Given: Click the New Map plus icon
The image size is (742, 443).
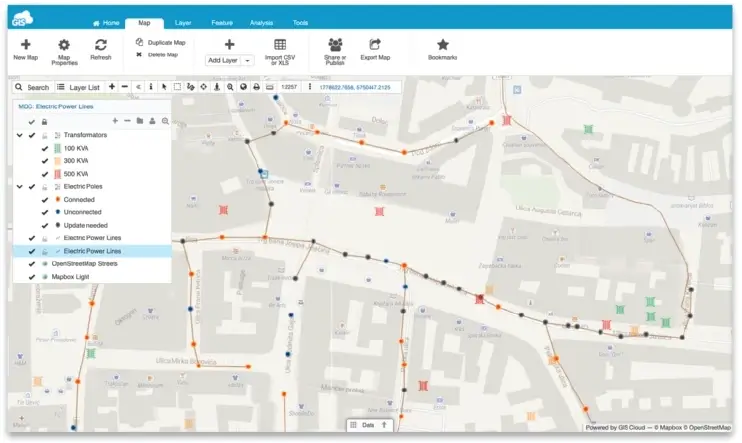Looking at the screenshot, I should (25, 44).
